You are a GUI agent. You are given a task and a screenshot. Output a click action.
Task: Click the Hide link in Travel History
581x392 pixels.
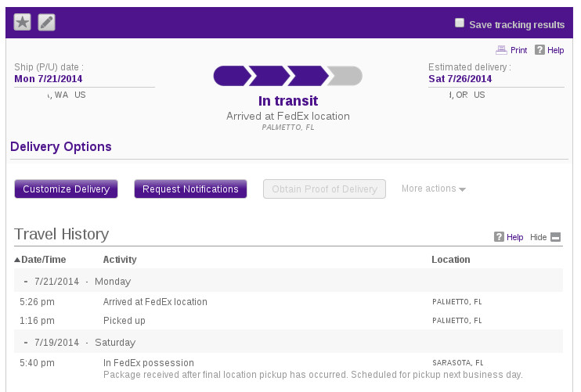(x=539, y=237)
